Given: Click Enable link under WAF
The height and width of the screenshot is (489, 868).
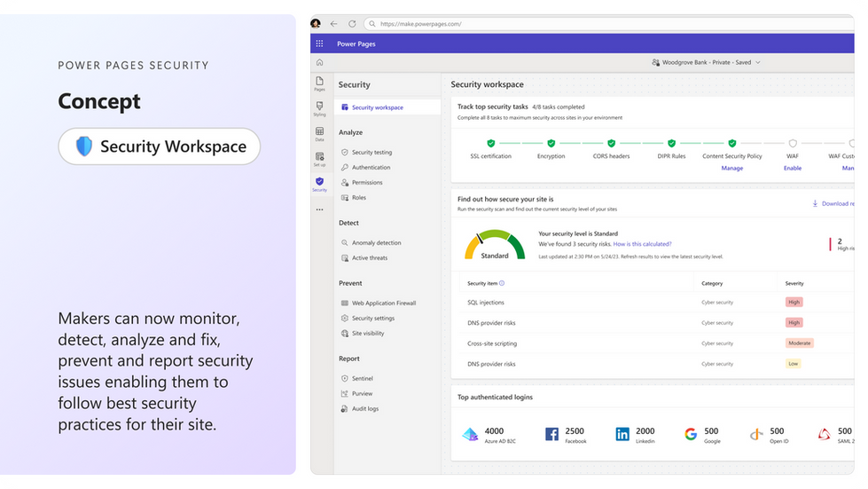Looking at the screenshot, I should (792, 168).
